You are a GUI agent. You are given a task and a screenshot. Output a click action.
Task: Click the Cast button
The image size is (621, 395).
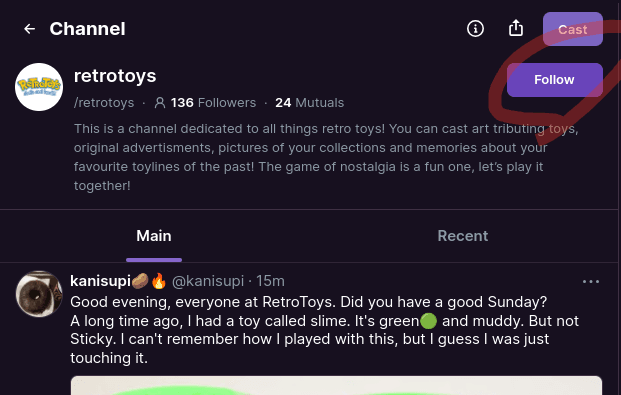[x=573, y=29]
